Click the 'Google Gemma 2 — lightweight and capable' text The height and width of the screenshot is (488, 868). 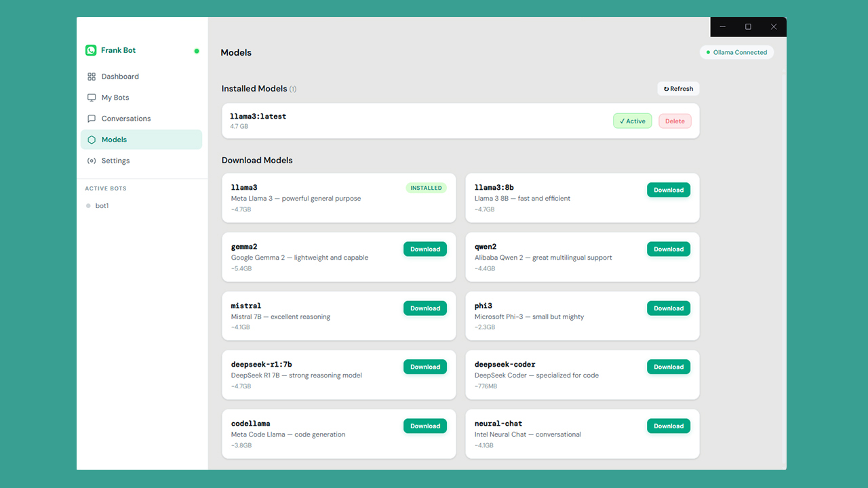point(300,258)
